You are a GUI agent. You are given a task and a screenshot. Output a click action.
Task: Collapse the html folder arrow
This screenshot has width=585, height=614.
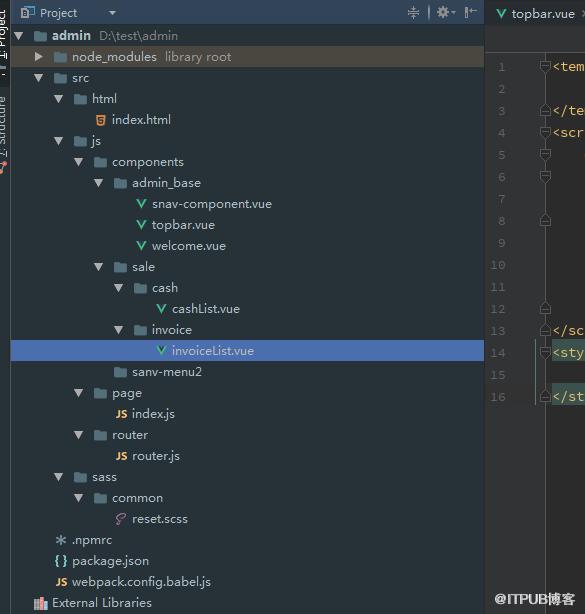(x=58, y=99)
